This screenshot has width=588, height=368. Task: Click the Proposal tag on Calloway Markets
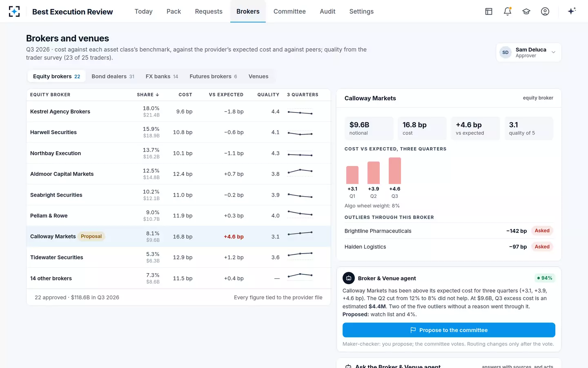coord(91,236)
